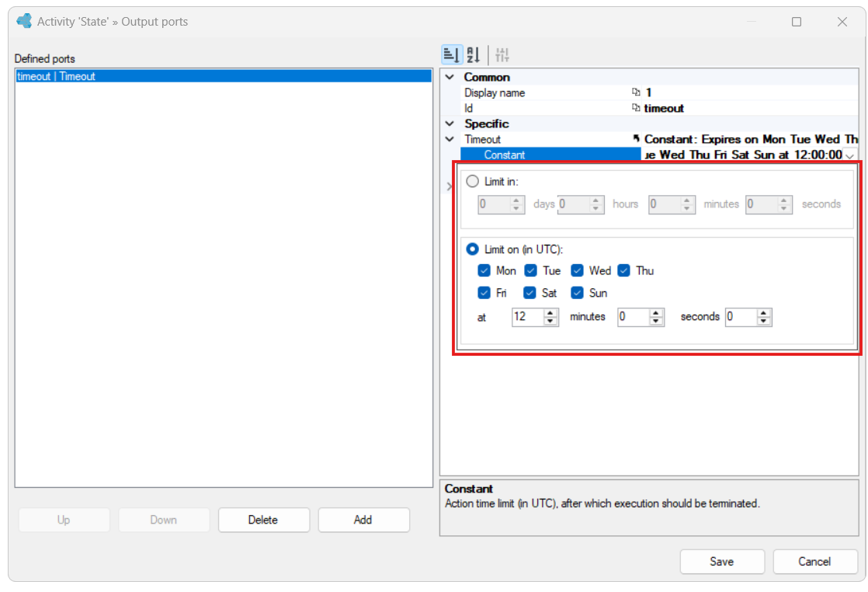
Task: Select the 'timeout | Timeout' port row
Action: 224,76
